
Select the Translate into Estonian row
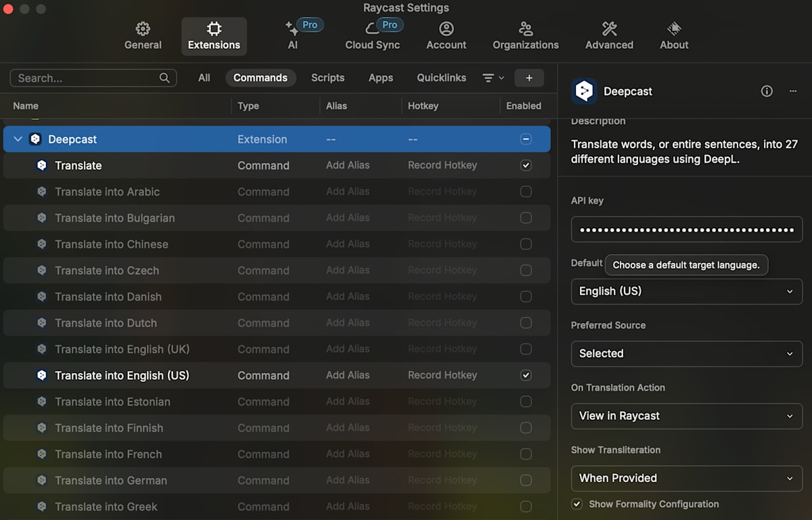[x=277, y=402]
